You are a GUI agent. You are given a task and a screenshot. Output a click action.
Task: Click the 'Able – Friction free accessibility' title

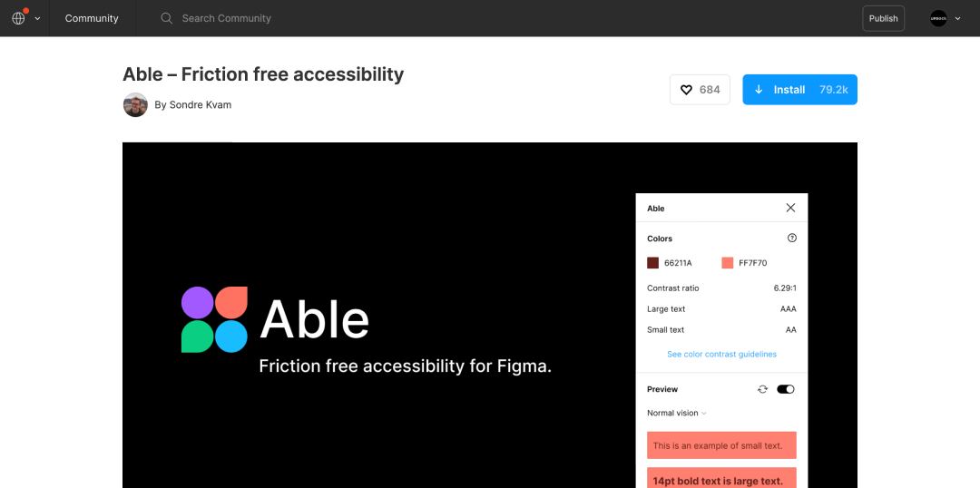263,74
